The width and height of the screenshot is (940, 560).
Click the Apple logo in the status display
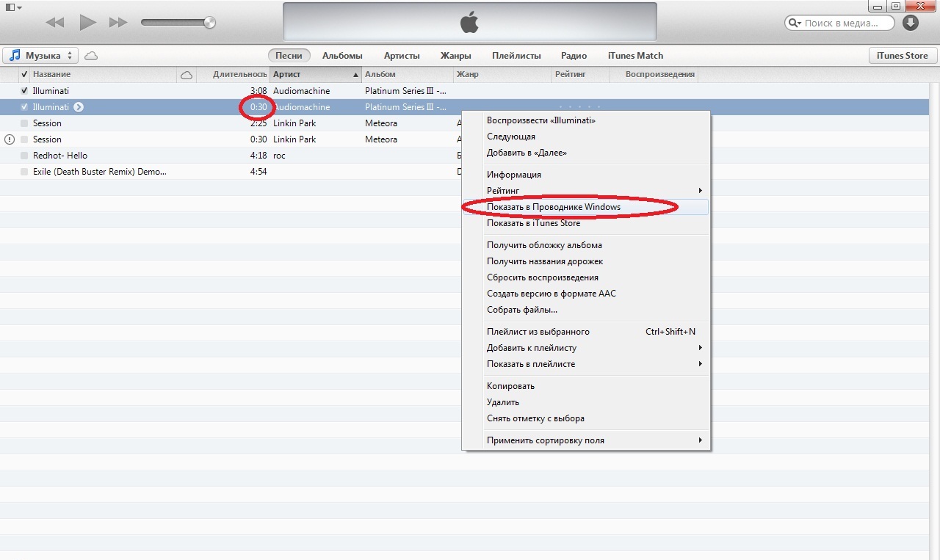click(x=469, y=23)
